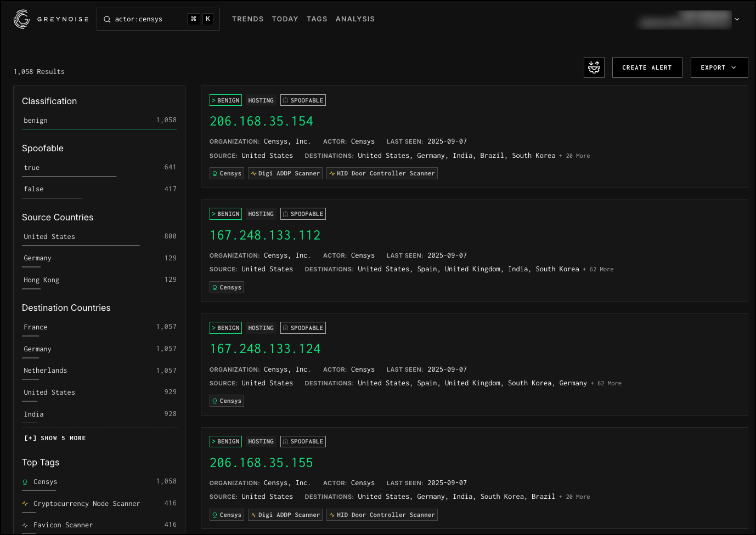
Task: Click Digi ADDP Scanner tag on 206.168.35.155
Action: [x=285, y=515]
